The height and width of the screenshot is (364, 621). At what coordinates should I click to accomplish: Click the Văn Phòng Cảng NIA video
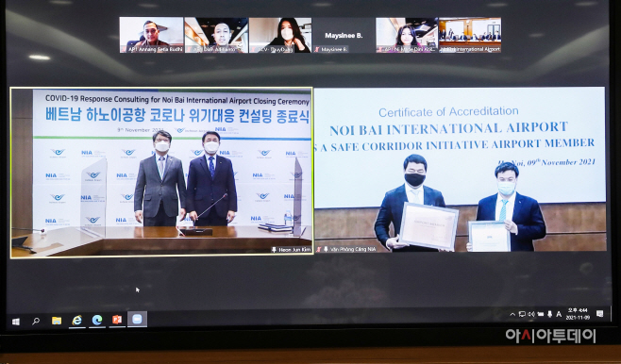(x=460, y=170)
